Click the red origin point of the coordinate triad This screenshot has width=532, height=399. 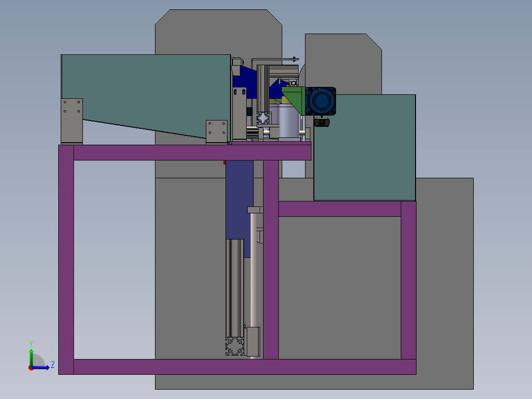point(31,368)
